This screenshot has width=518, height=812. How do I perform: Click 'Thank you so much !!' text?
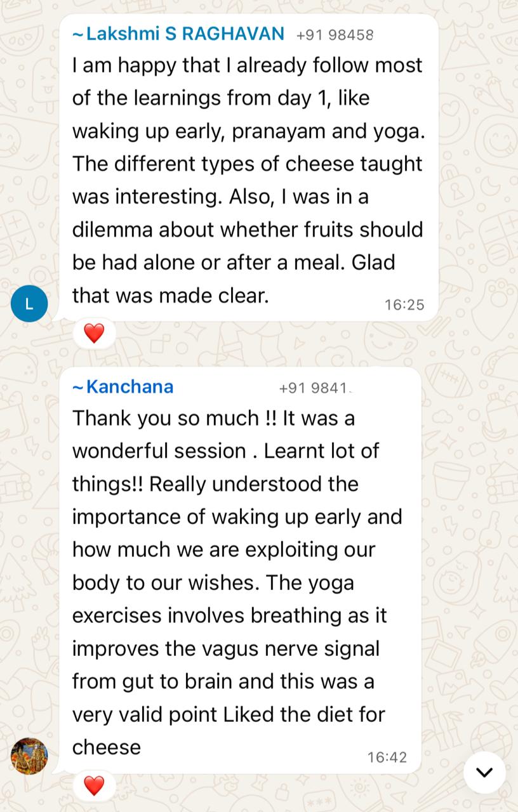174,418
